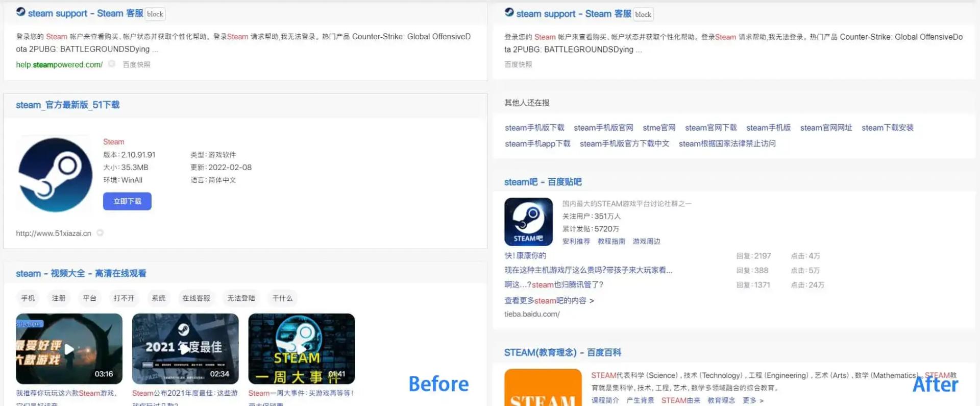Image resolution: width=980 pixels, height=406 pixels.
Task: Search related term steam官网下载
Action: point(711,128)
